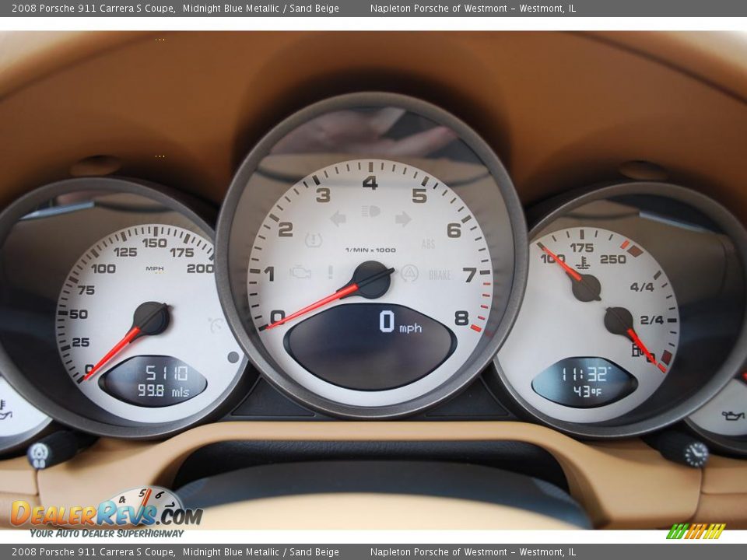Click the left turn signal arrow indicator
This screenshot has width=747, height=560.
pyautogui.click(x=338, y=219)
